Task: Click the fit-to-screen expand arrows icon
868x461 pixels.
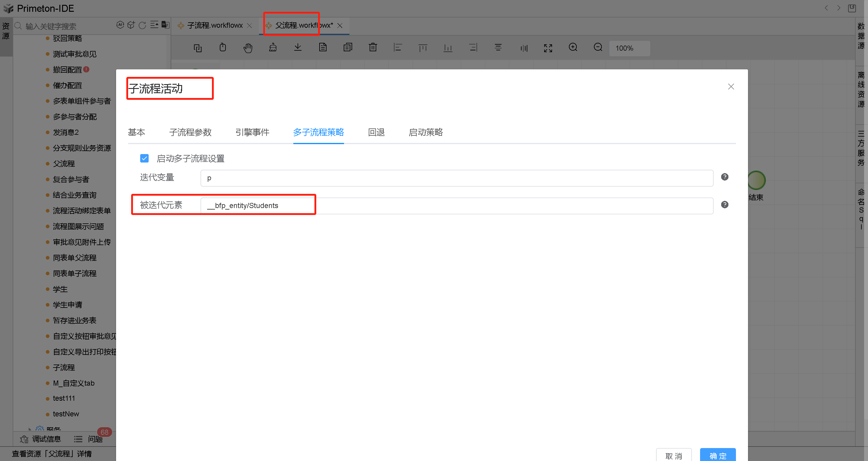Action: pos(548,48)
